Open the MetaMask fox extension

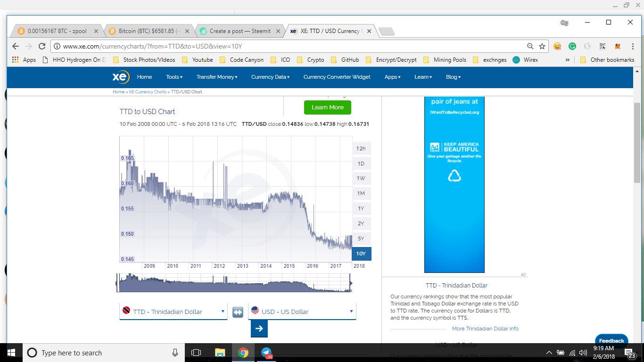618,46
